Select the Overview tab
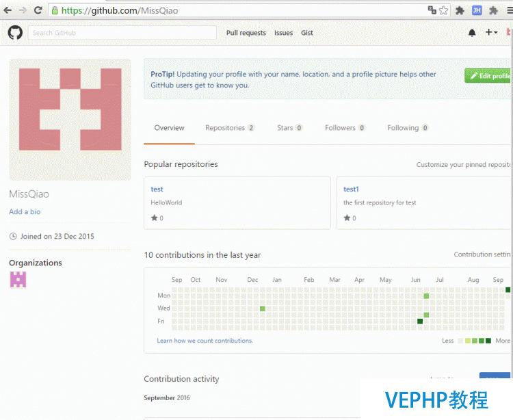513x420 pixels. (x=169, y=128)
